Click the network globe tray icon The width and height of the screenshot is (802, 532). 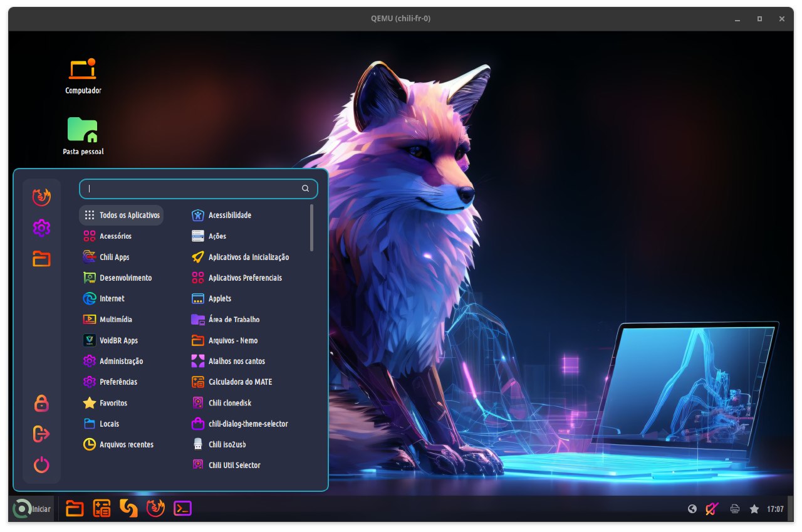tap(692, 509)
